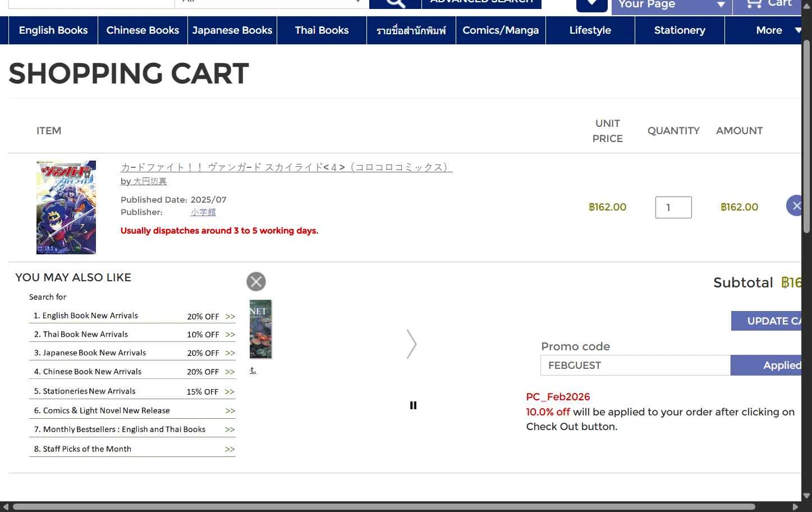Image resolution: width=812 pixels, height=512 pixels.
Task: Go to the Chinese Books tab
Action: (143, 30)
